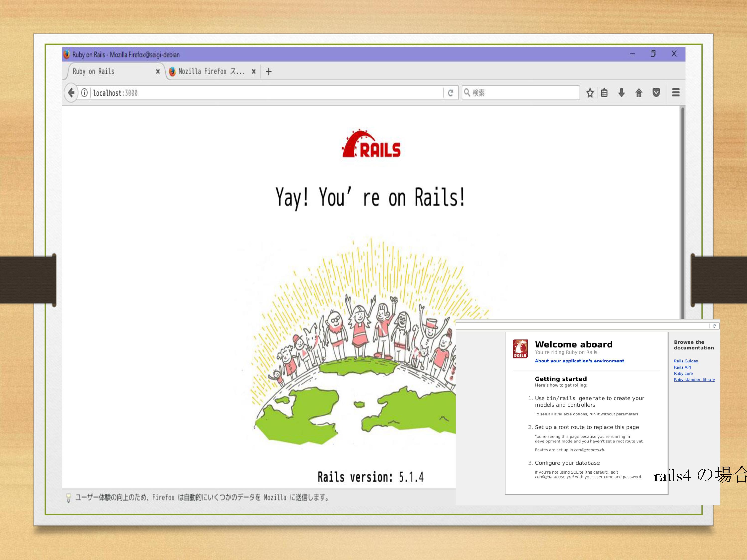
Task: Click the 'Welcome aboard' heading
Action: pyautogui.click(x=573, y=344)
